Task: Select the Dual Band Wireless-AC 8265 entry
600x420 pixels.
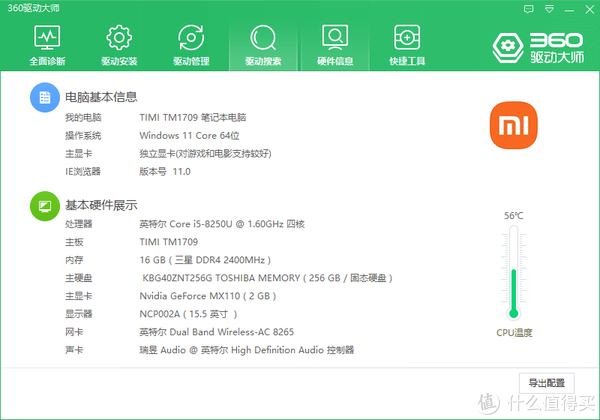Action: click(x=217, y=332)
